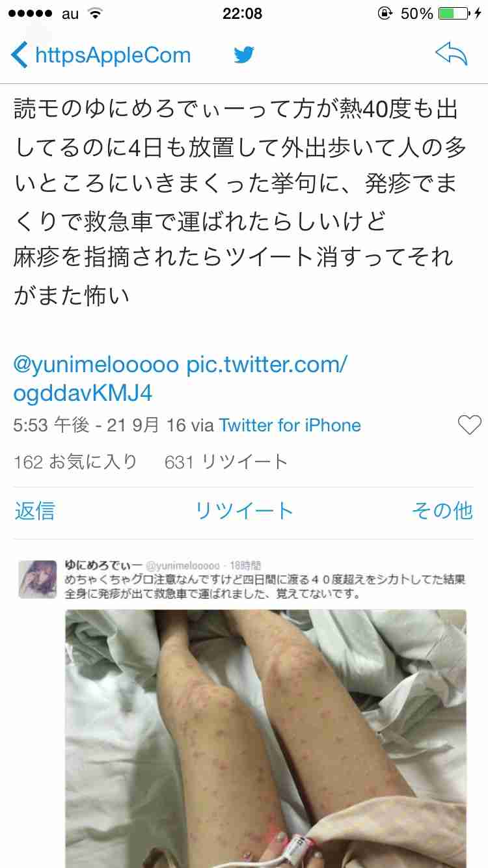
Task: Tap 返信 to reply
Action: (34, 511)
